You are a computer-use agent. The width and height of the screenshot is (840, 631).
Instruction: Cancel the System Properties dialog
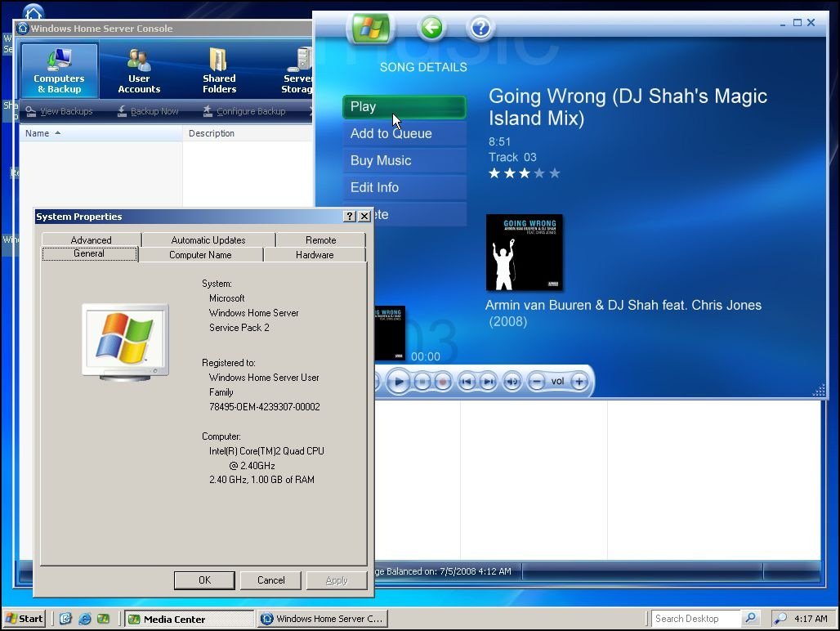point(270,580)
